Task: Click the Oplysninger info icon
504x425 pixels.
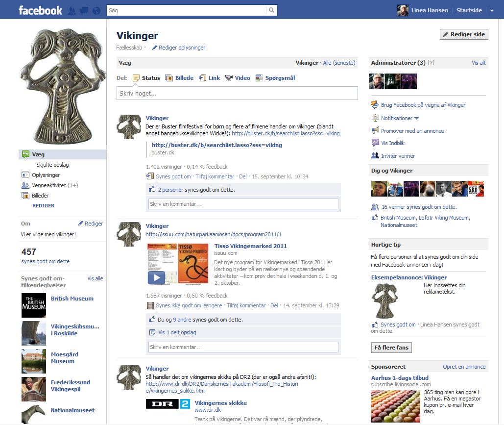Action: click(x=25, y=175)
